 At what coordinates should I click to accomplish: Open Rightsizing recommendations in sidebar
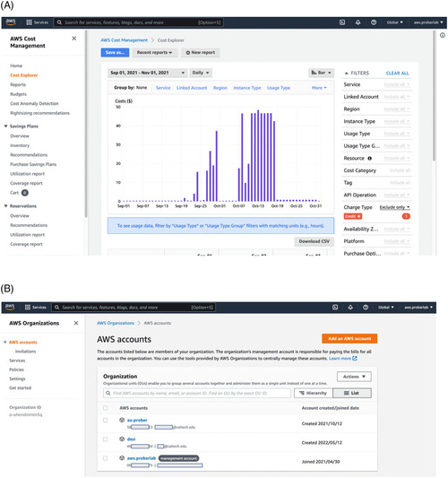click(39, 113)
